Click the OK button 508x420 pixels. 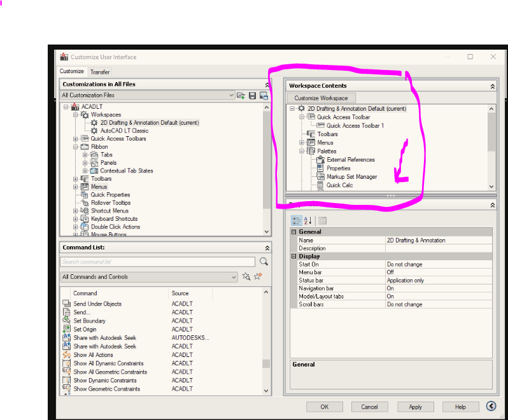tap(324, 407)
